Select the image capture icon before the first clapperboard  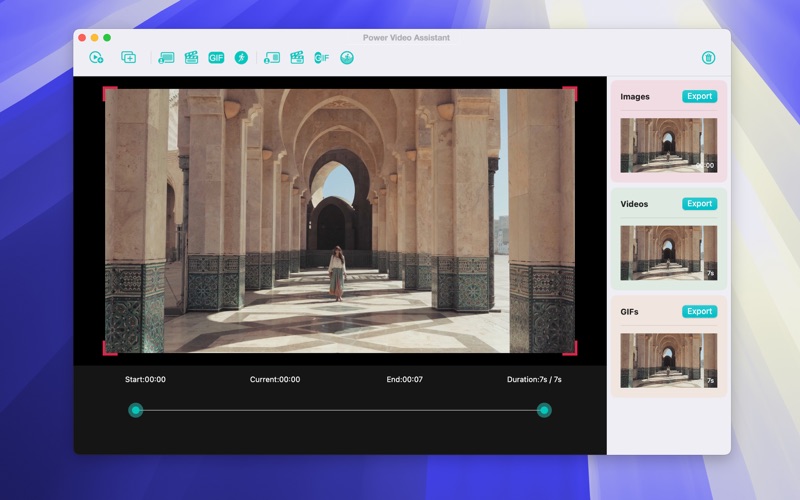pos(166,58)
